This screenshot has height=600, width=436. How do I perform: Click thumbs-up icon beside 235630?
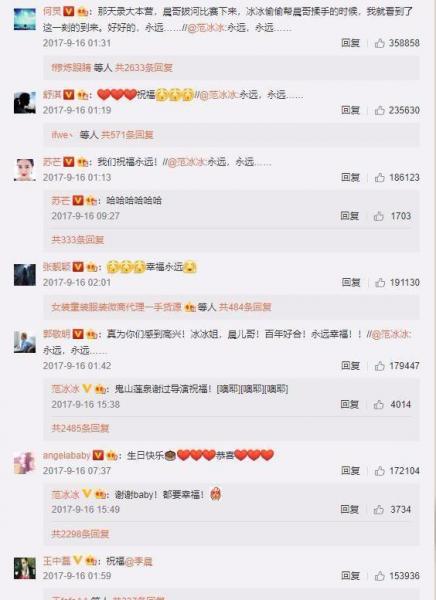(379, 111)
